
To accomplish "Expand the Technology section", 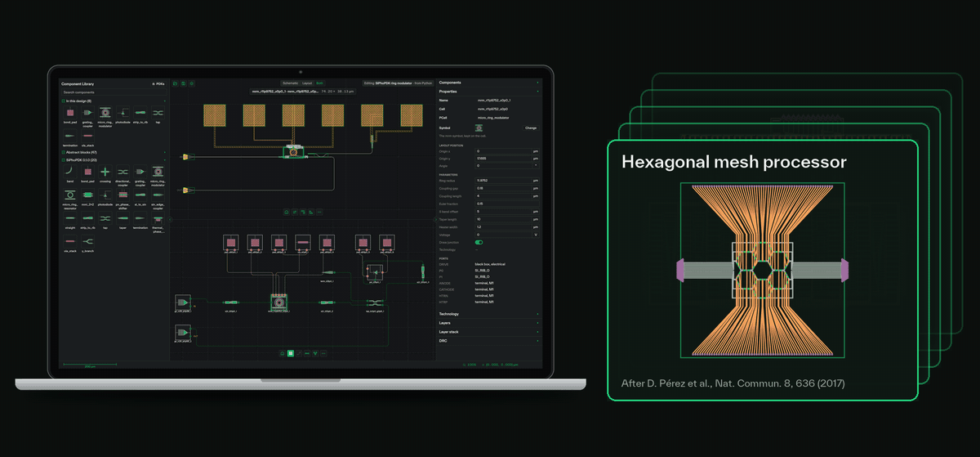I will 489,314.
